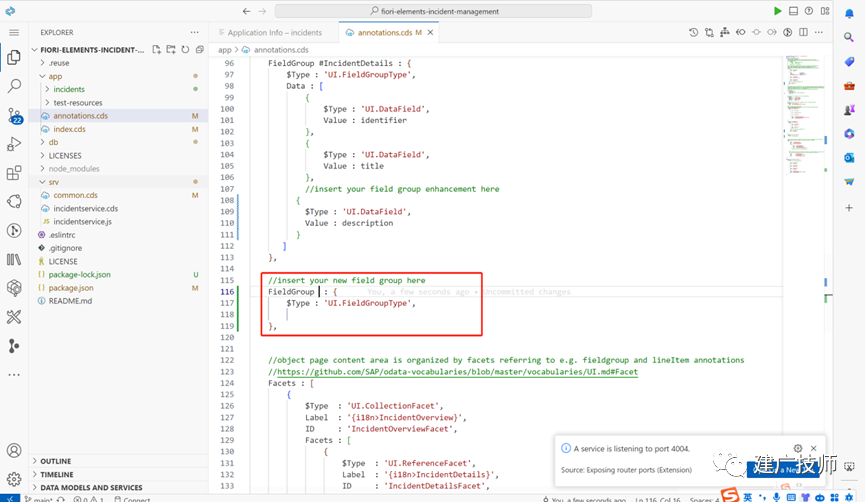
Task: Dismiss the port 4004 notification
Action: 814,448
